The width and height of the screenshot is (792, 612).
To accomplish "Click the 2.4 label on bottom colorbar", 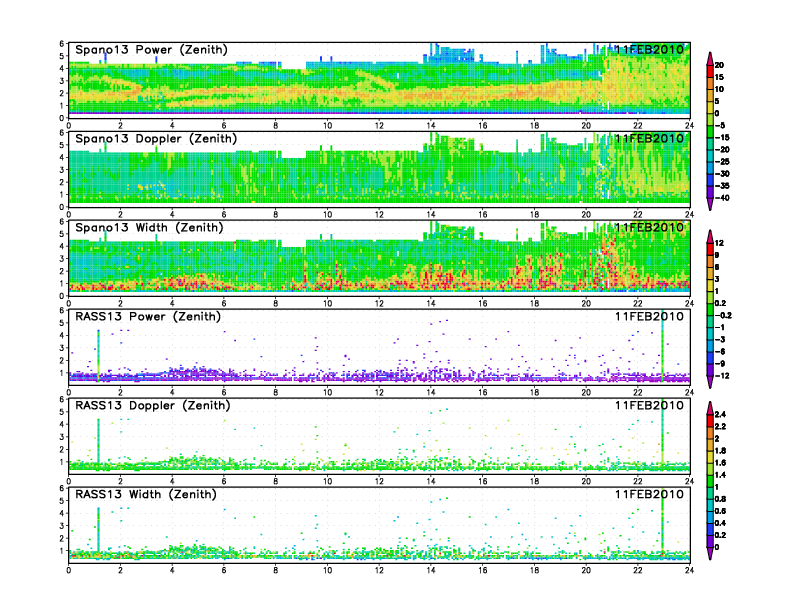I will point(721,415).
